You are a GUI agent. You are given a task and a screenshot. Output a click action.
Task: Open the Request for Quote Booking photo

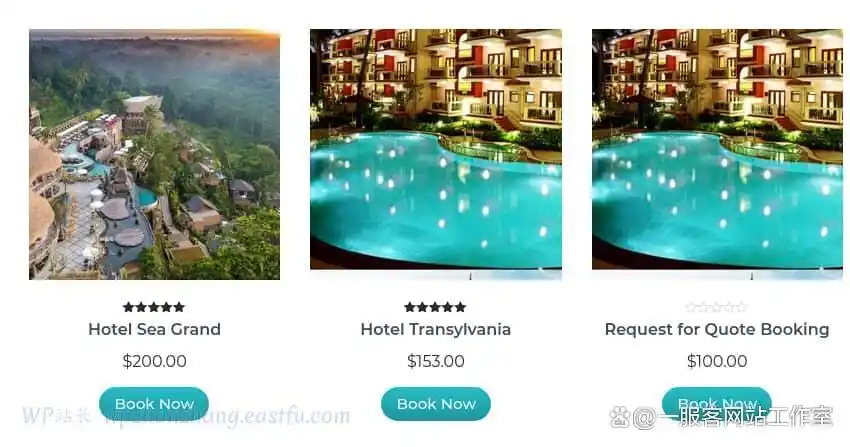717,154
